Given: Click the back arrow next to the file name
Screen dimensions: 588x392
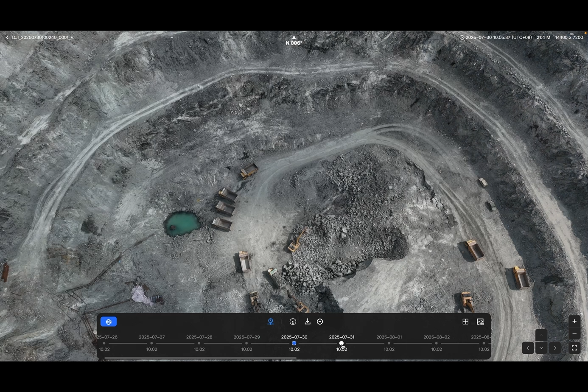Looking at the screenshot, I should (7, 37).
